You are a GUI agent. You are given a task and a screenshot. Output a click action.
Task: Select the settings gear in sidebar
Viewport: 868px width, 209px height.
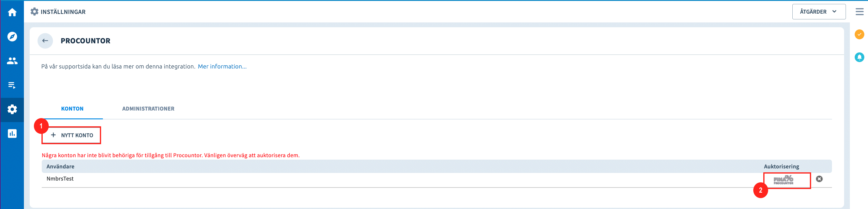(x=12, y=109)
